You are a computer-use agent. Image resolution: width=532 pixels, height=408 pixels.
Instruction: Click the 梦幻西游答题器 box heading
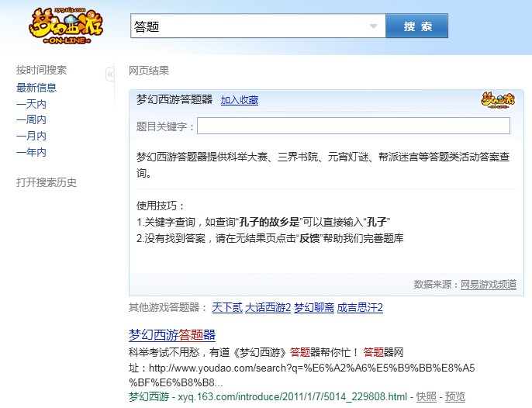pyautogui.click(x=174, y=99)
